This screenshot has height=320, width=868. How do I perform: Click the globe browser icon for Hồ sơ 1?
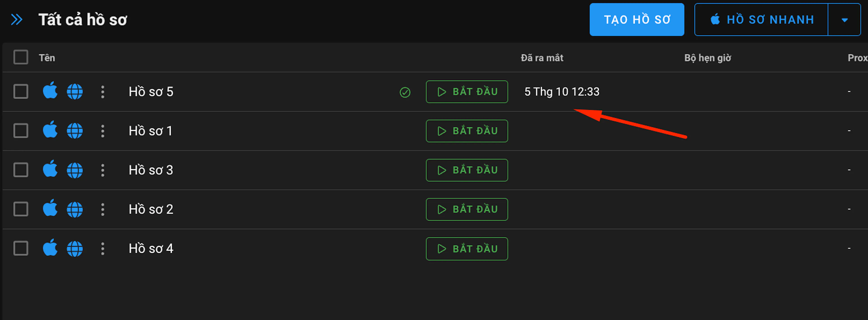75,131
